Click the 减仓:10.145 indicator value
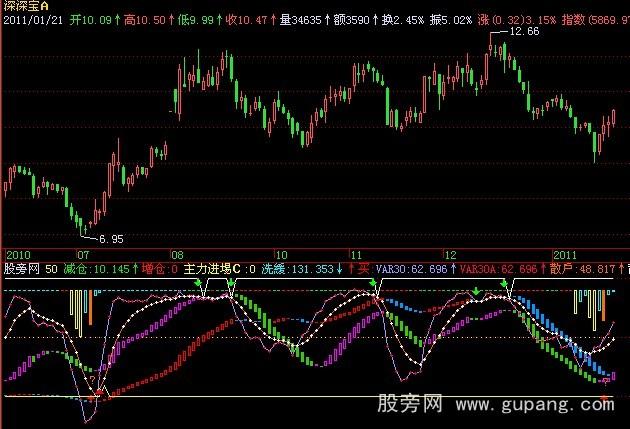 click(96, 269)
